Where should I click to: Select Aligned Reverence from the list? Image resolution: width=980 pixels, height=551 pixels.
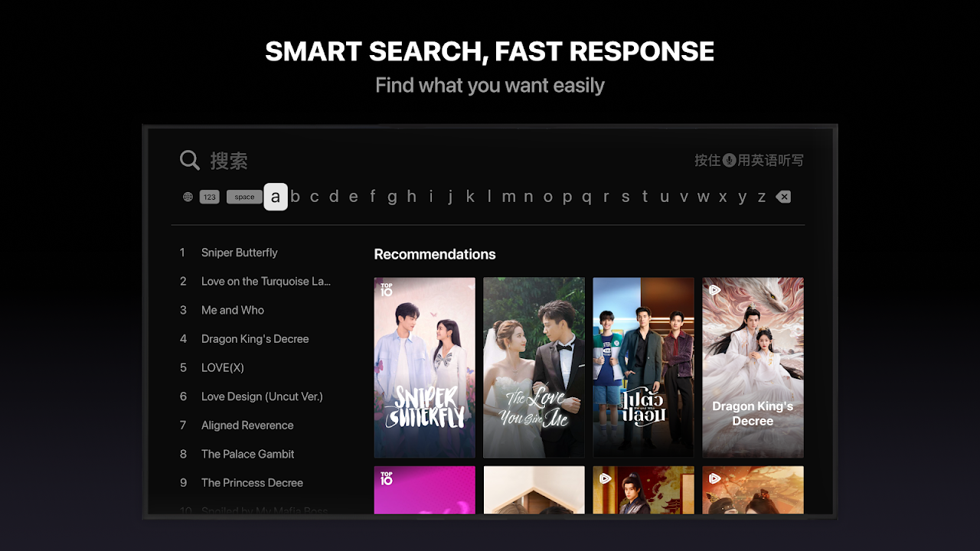247,425
